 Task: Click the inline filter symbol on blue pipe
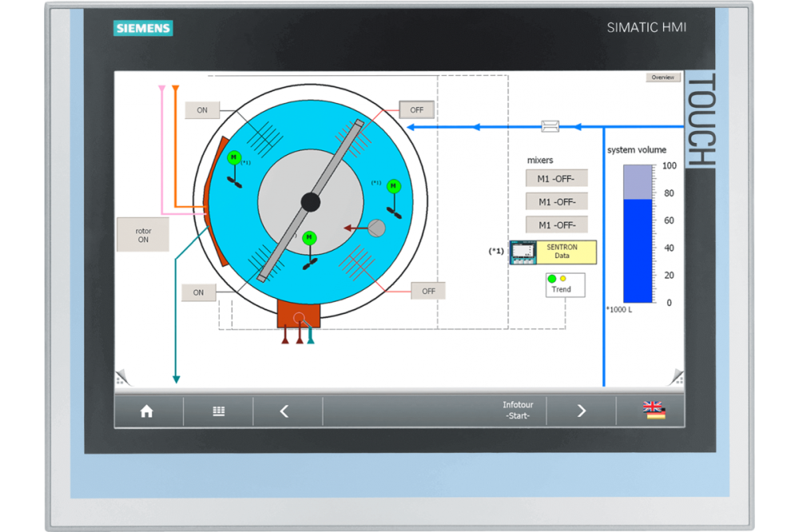(x=551, y=126)
